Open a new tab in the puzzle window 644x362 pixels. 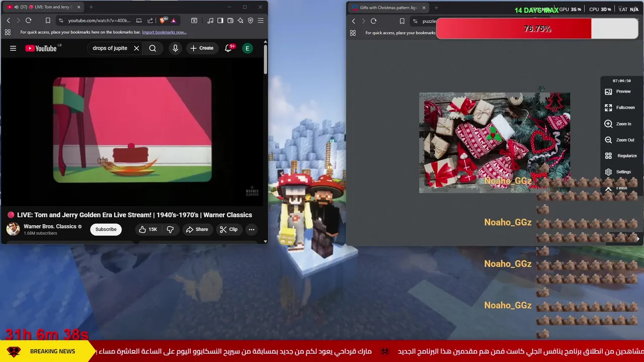pos(436,8)
